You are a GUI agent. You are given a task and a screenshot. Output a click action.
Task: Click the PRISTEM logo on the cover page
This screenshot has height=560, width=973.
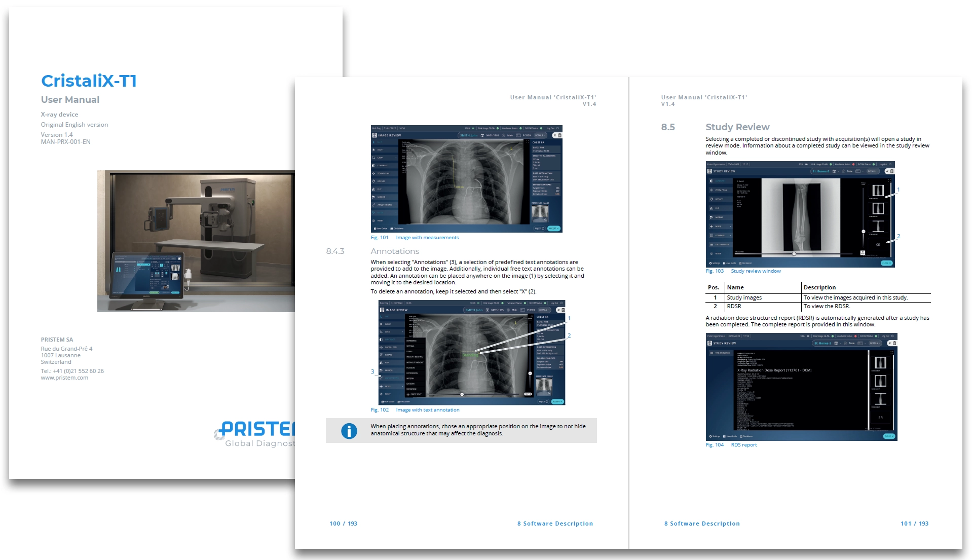point(254,434)
